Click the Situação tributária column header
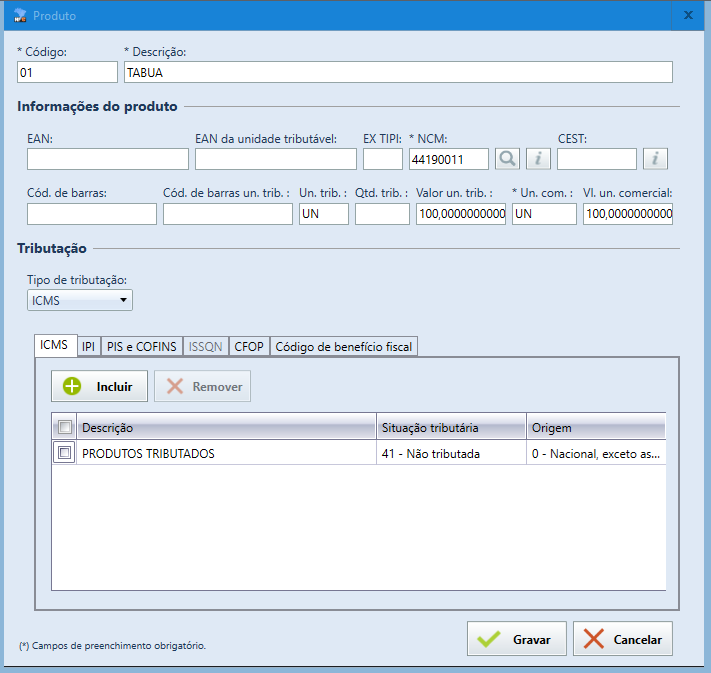711x673 pixels. pyautogui.click(x=451, y=427)
